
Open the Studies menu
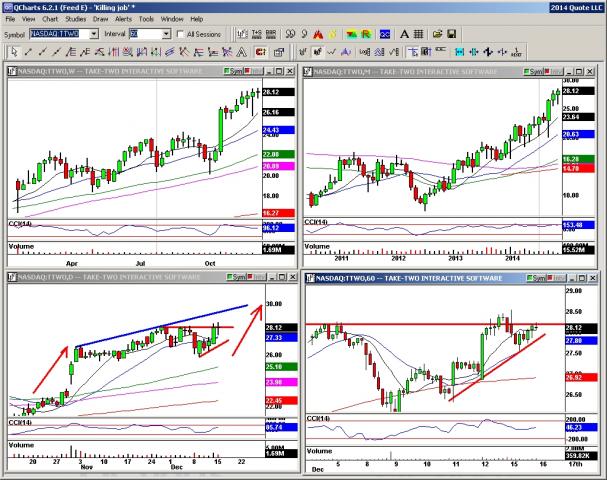[x=75, y=19]
